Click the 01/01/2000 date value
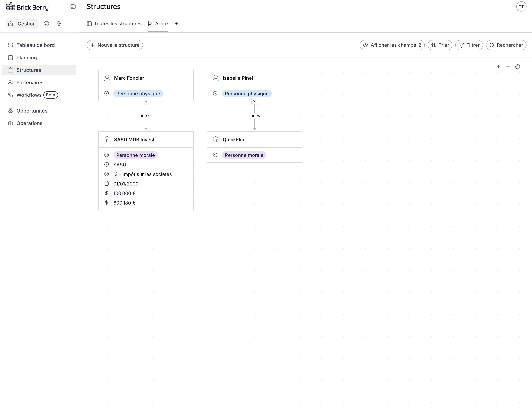The image size is (532, 412). [126, 184]
